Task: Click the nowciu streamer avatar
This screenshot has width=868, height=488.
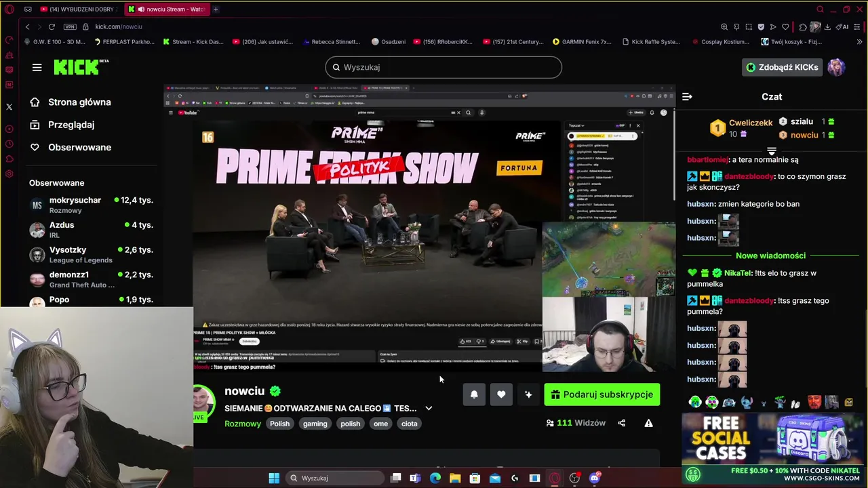Action: [203, 401]
